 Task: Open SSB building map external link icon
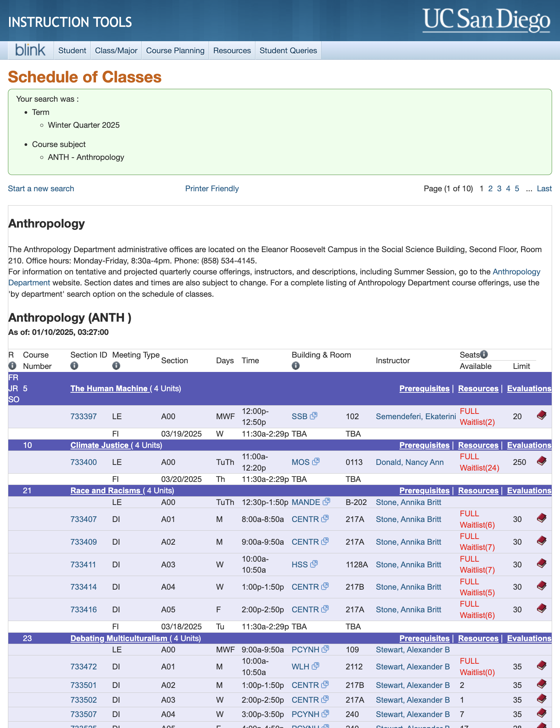314,416
